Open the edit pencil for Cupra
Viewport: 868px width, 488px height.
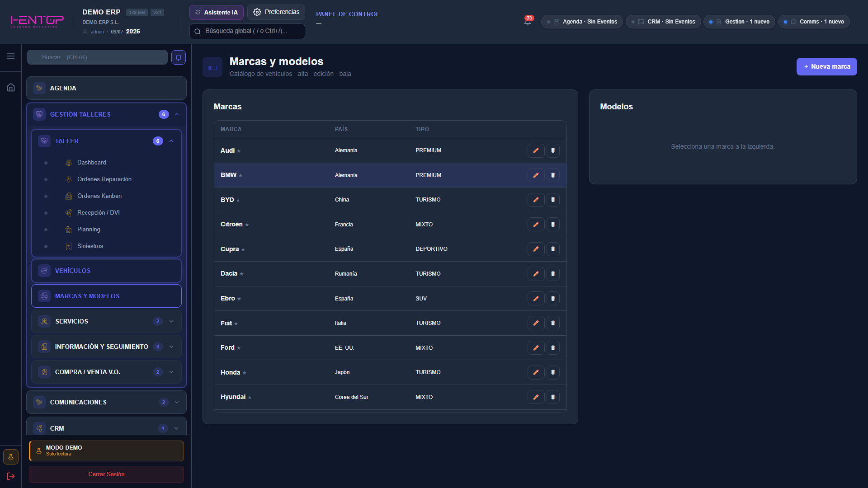[x=536, y=249]
